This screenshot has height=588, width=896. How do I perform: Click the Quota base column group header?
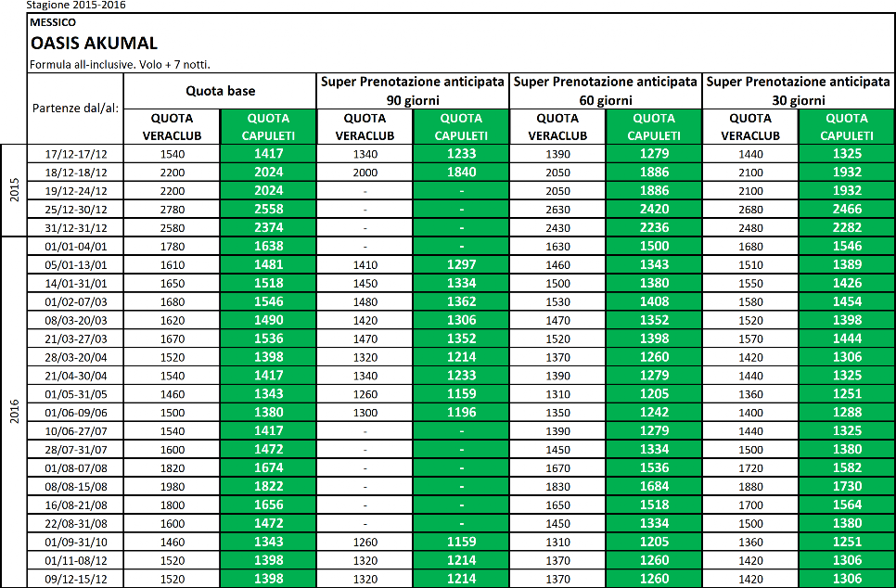click(x=220, y=91)
